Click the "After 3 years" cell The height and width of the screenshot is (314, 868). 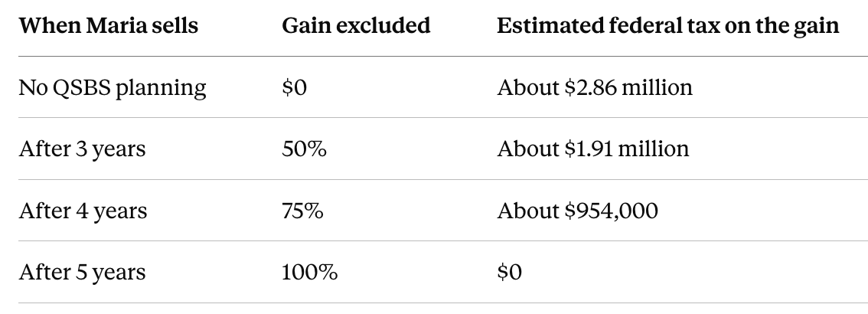coord(82,149)
